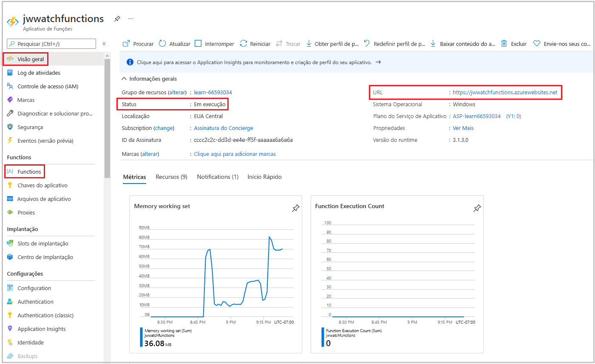595x364 pixels.
Task: Click the Eventos lightning icon
Action: coord(10,141)
